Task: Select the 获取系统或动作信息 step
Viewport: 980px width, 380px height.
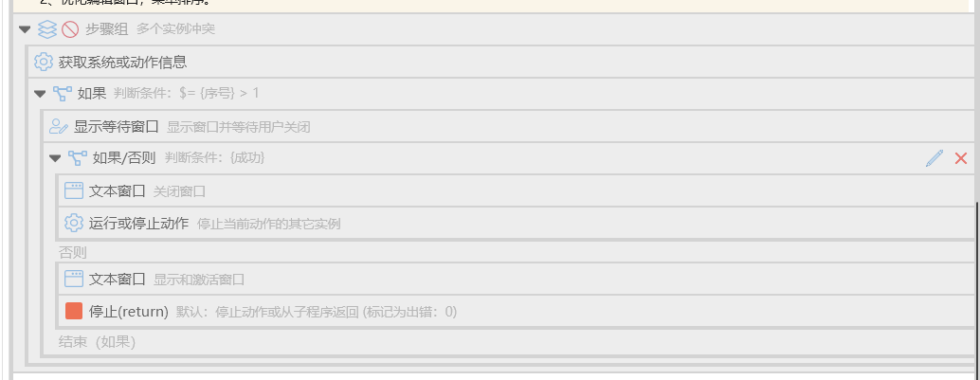Action: (x=504, y=62)
